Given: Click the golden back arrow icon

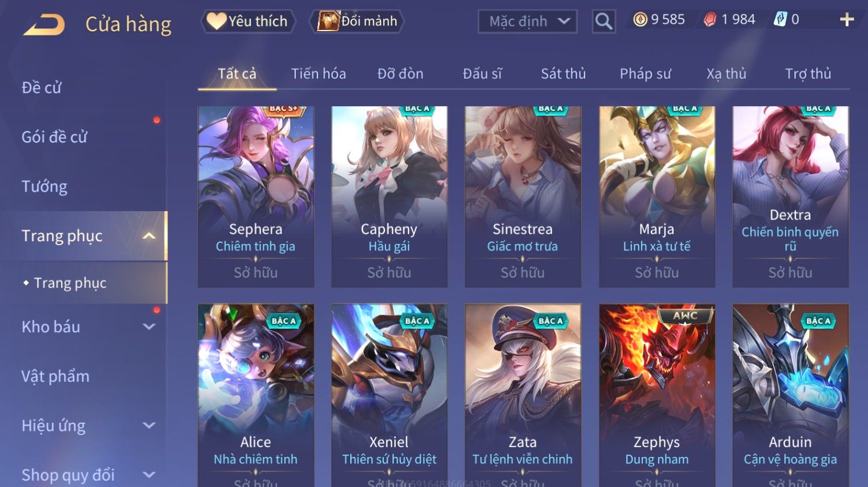Looking at the screenshot, I should point(44,24).
